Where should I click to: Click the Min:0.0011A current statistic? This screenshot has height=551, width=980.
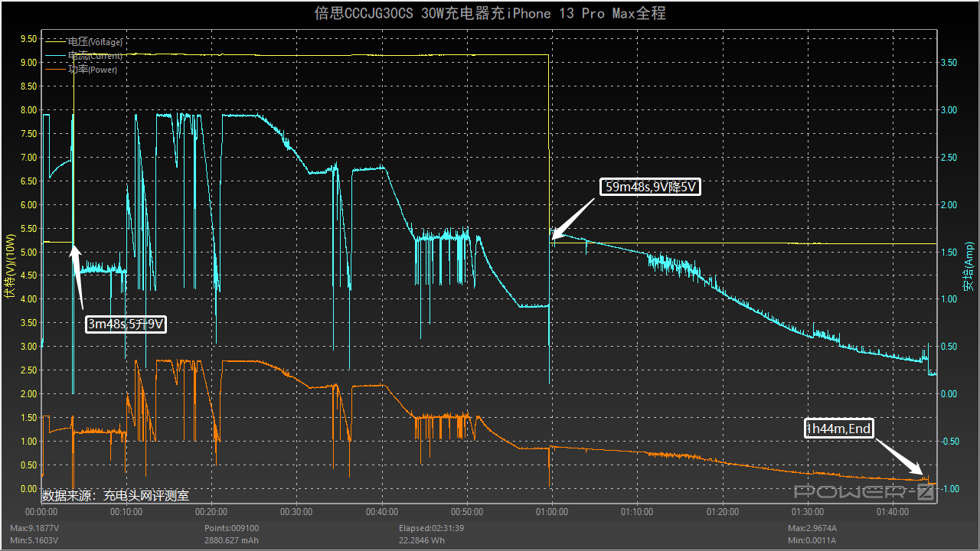pos(813,540)
